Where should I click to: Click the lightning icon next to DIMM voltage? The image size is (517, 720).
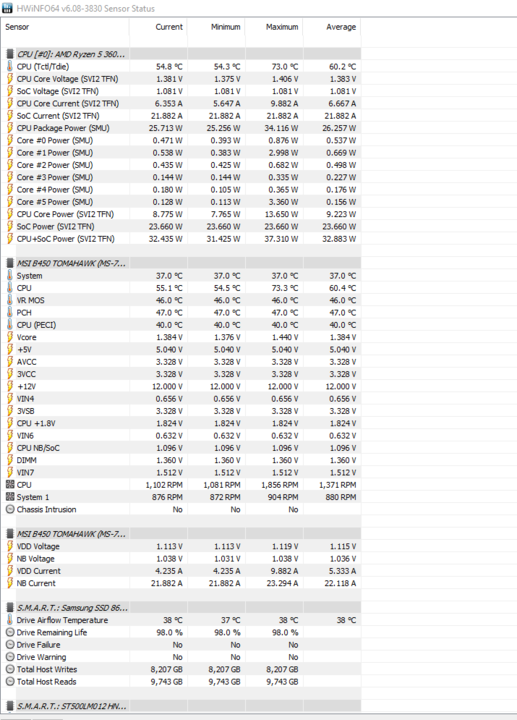click(10, 460)
